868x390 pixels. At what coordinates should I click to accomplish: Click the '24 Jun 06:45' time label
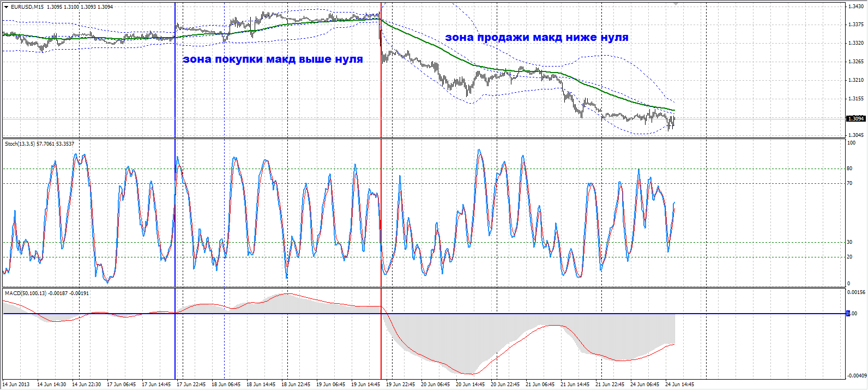tap(645, 385)
